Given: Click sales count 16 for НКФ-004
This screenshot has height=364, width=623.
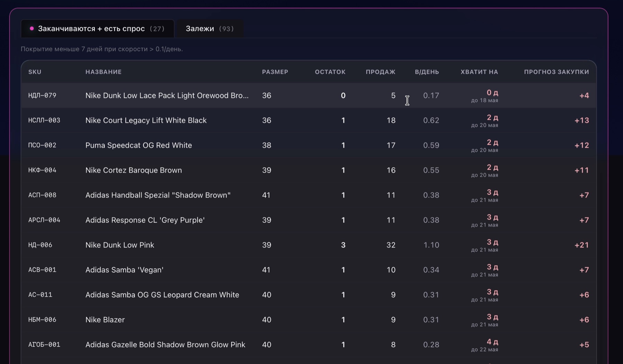Looking at the screenshot, I should click(391, 170).
